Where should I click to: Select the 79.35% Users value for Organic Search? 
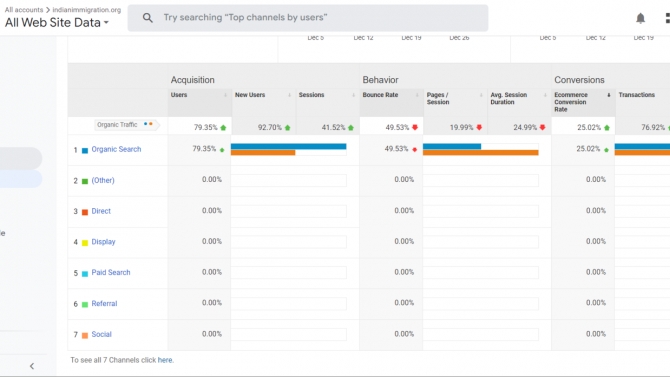pyautogui.click(x=204, y=149)
